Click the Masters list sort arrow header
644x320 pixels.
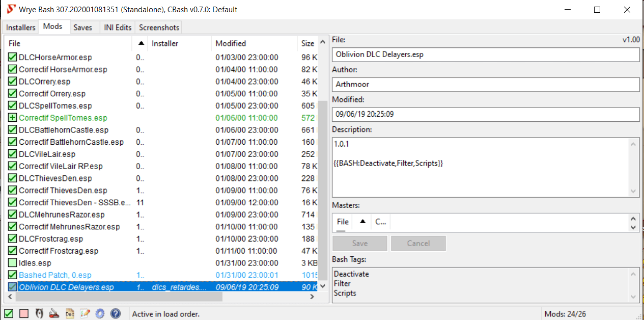[x=362, y=222]
